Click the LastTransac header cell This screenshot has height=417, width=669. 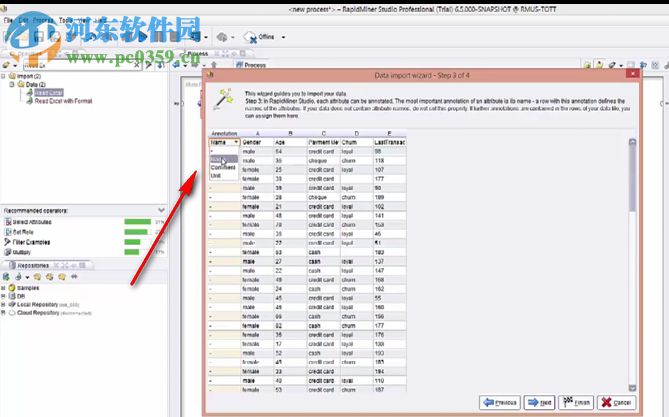[390, 142]
